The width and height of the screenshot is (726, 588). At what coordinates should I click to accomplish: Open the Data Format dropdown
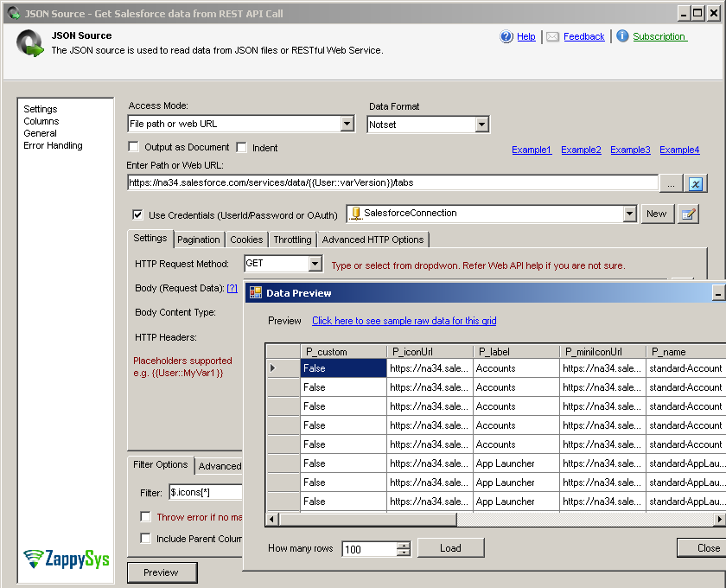482,125
